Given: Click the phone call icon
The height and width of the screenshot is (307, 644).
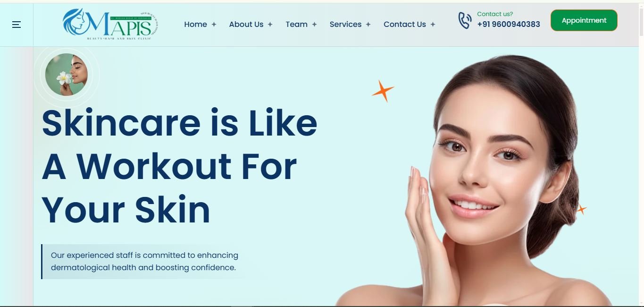Looking at the screenshot, I should [x=465, y=20].
